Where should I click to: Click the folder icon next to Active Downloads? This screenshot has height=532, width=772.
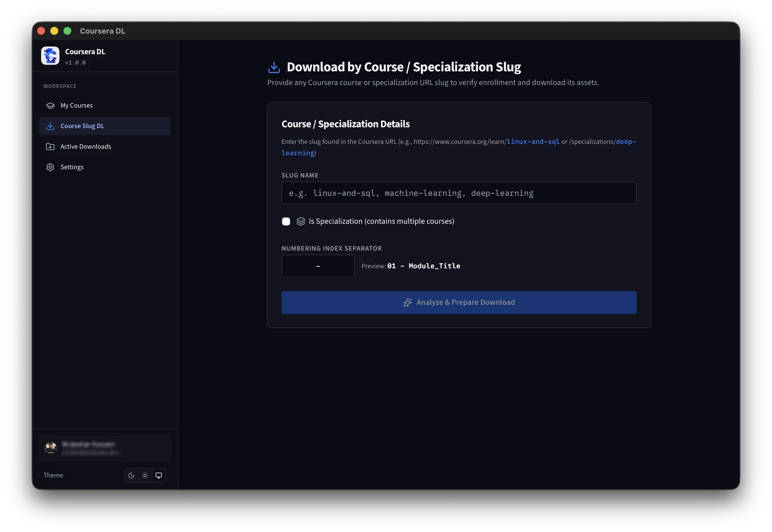point(50,146)
